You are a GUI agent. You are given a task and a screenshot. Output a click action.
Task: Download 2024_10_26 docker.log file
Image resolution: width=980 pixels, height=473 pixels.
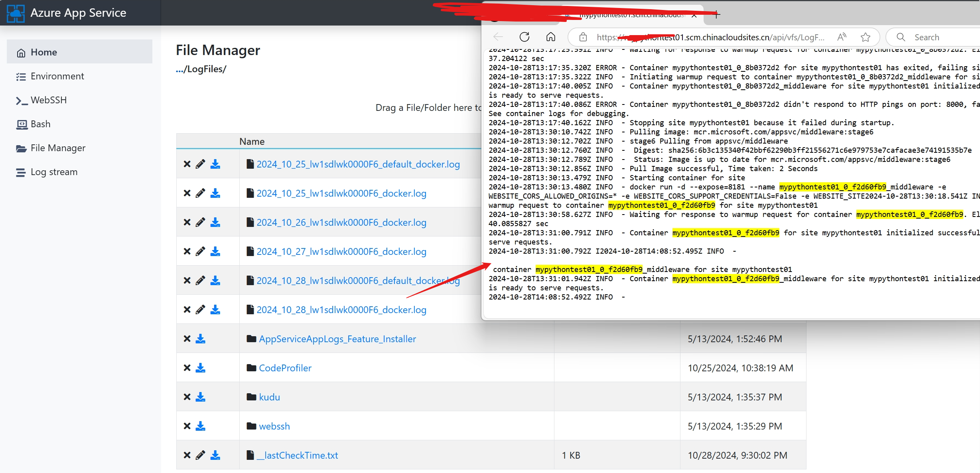point(215,222)
